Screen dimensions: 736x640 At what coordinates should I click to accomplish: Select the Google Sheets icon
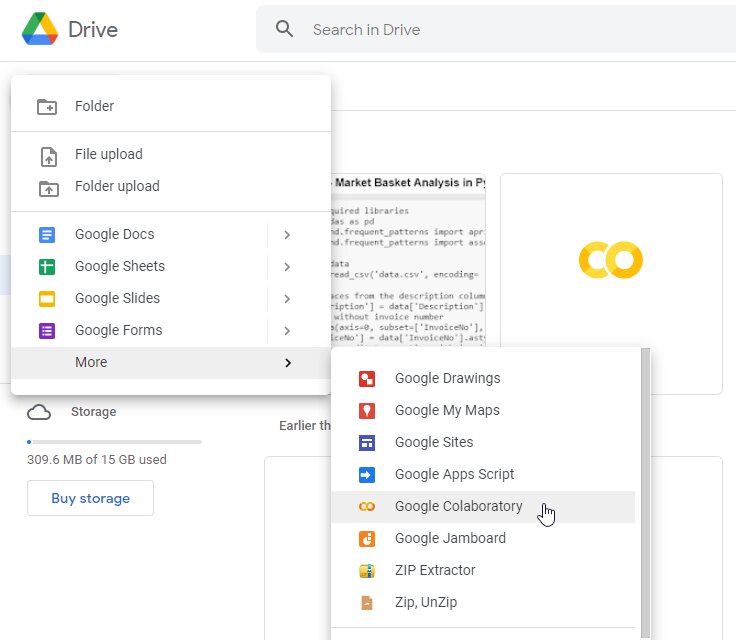tap(47, 266)
